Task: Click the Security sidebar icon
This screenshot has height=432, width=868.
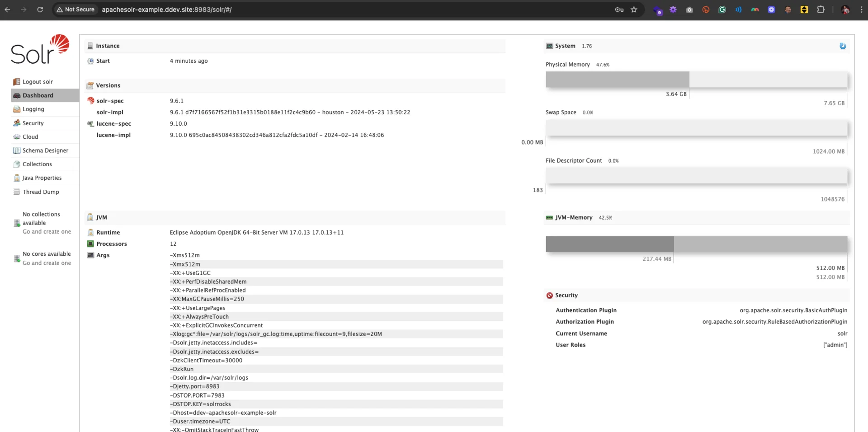Action: [x=17, y=123]
